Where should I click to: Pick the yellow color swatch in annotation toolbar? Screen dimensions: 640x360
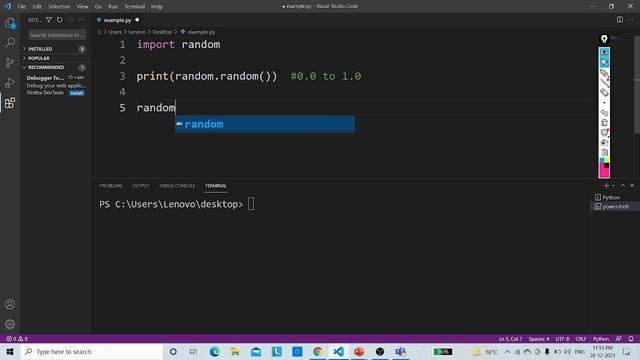click(x=607, y=161)
